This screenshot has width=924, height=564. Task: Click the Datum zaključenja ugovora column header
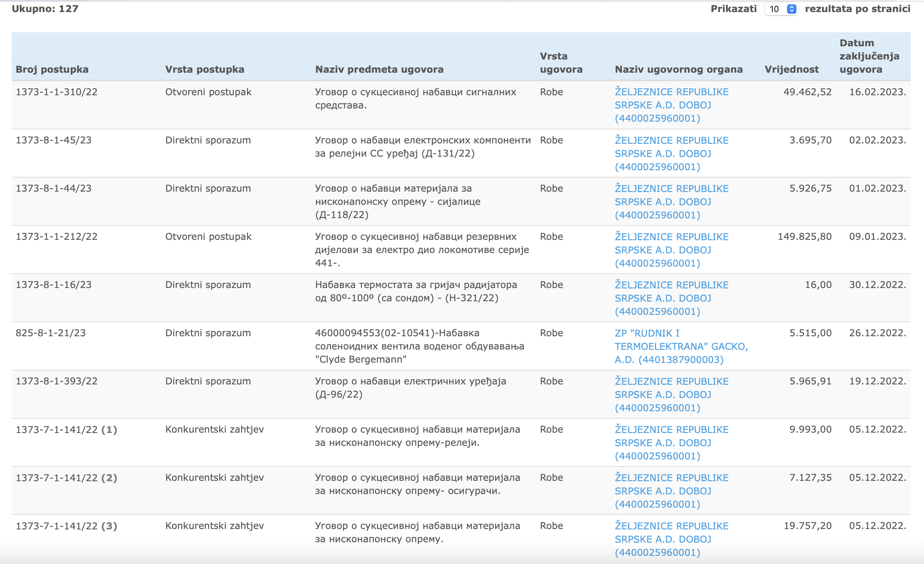coord(869,56)
